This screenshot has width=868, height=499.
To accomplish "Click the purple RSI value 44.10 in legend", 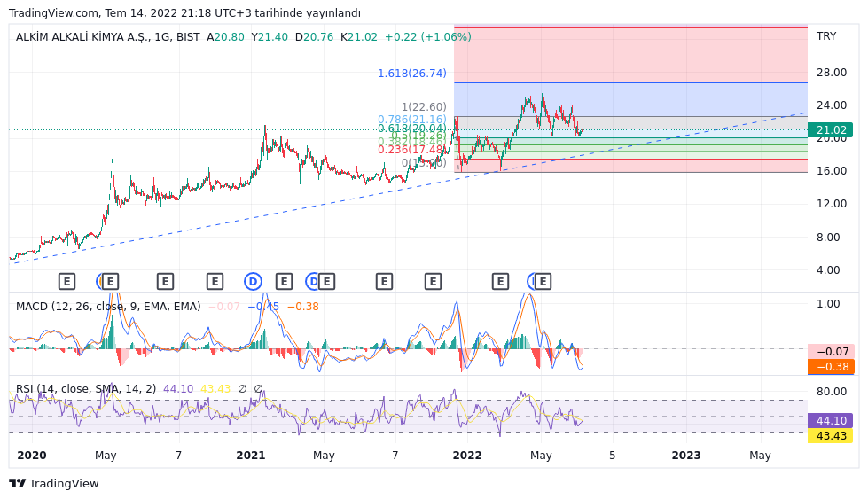I will pos(178,389).
